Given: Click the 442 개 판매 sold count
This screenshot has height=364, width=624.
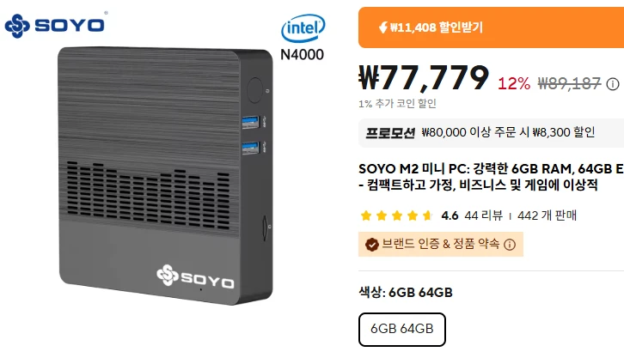Looking at the screenshot, I should click(547, 215).
